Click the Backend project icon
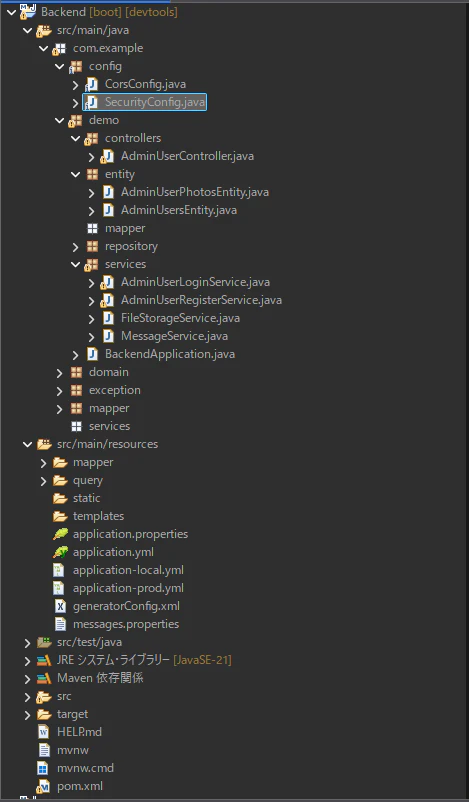The width and height of the screenshot is (469, 802). point(28,12)
